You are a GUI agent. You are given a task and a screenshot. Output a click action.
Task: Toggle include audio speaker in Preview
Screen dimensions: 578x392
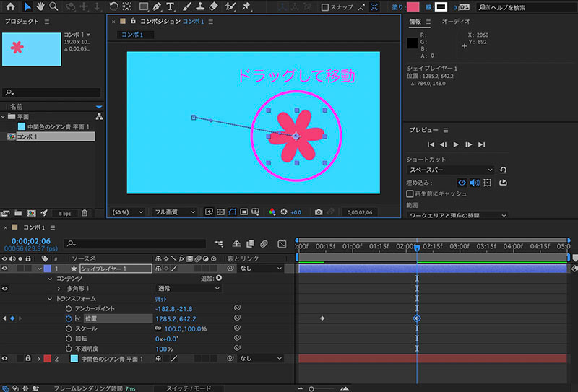(x=475, y=183)
